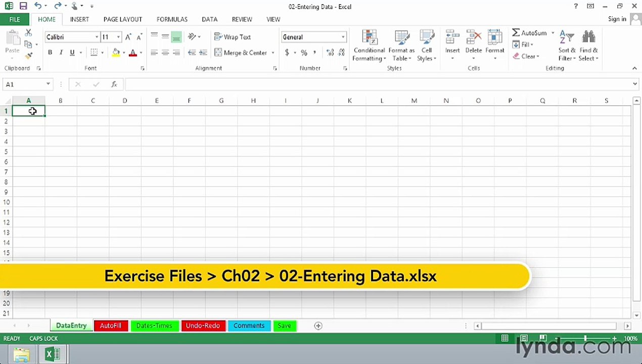This screenshot has height=364, width=642.
Task: Click AutoSum
Action: click(x=529, y=33)
